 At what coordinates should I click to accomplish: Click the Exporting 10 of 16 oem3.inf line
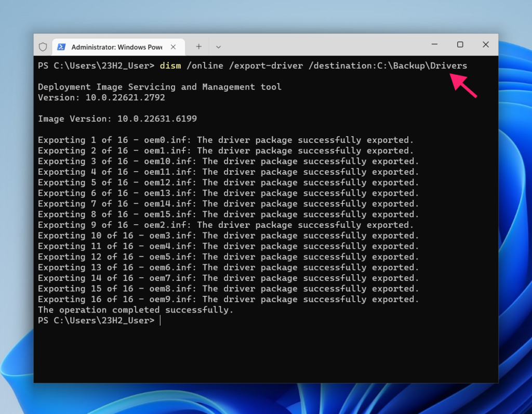(229, 236)
